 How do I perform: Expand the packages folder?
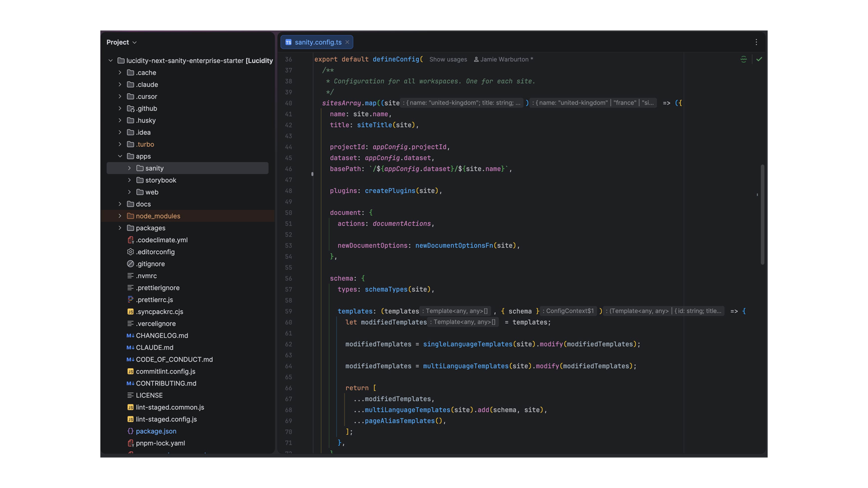click(x=120, y=228)
